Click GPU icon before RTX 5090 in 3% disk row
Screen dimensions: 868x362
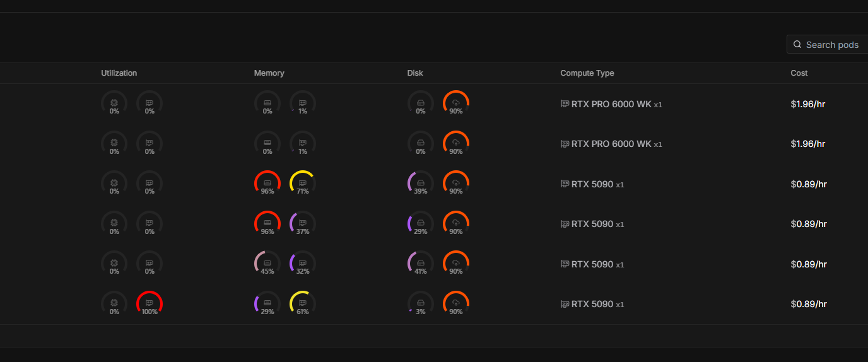point(565,304)
